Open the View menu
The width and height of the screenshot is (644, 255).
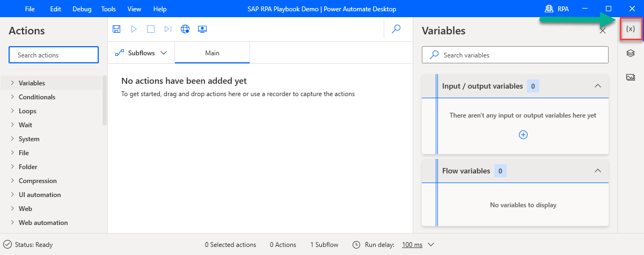134,9
